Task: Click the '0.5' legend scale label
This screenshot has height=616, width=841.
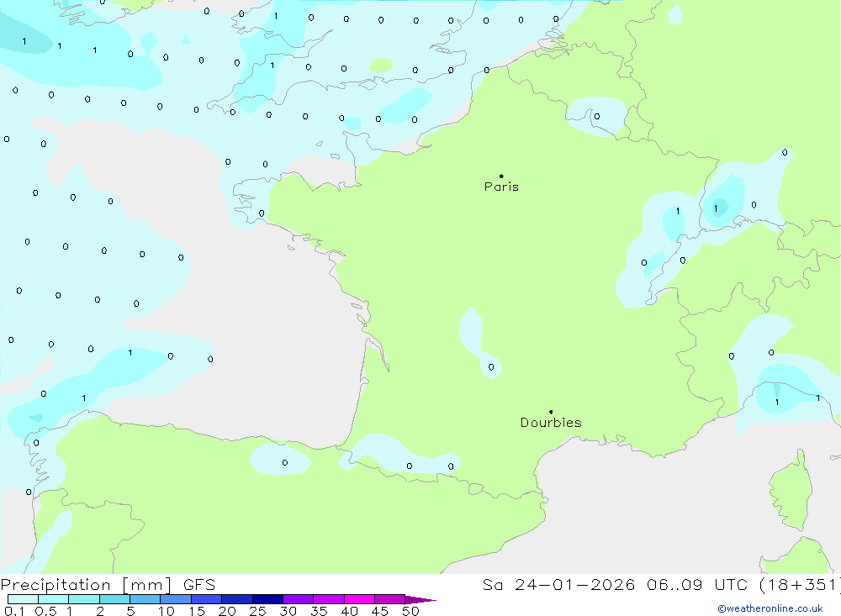Action: [45, 611]
